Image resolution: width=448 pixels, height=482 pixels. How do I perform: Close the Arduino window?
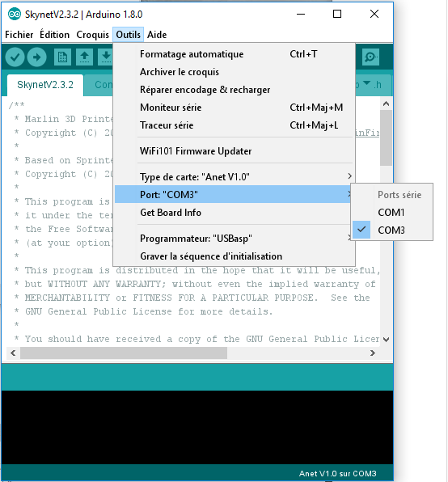point(374,14)
